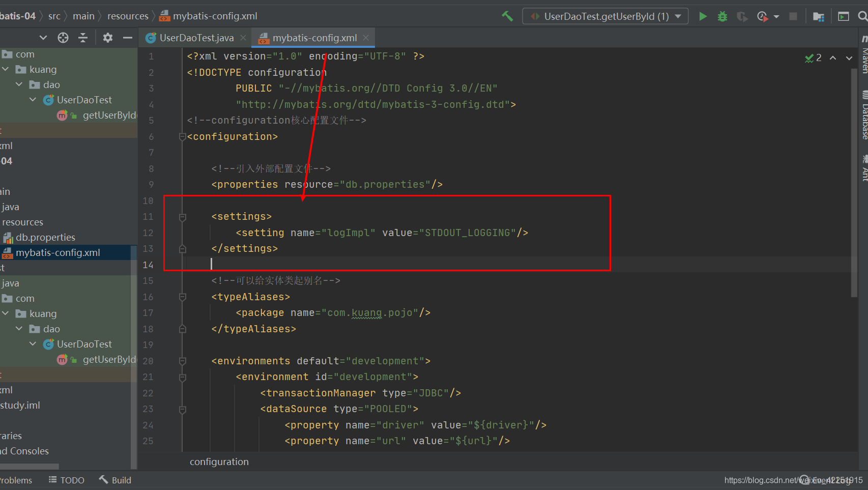Viewport: 868px width, 490px height.
Task: Click the main breadcrumb
Action: (83, 16)
